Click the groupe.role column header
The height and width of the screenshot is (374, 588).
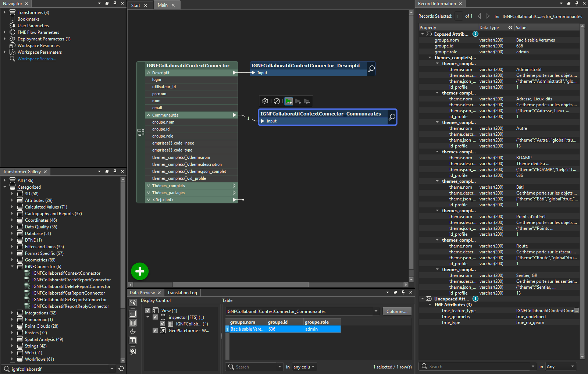coord(322,322)
